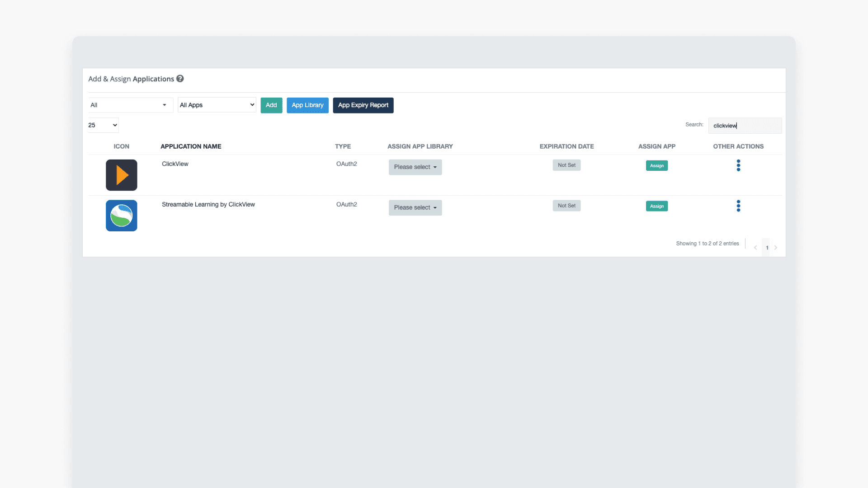
Task: Focus the Search input field
Action: click(x=745, y=126)
